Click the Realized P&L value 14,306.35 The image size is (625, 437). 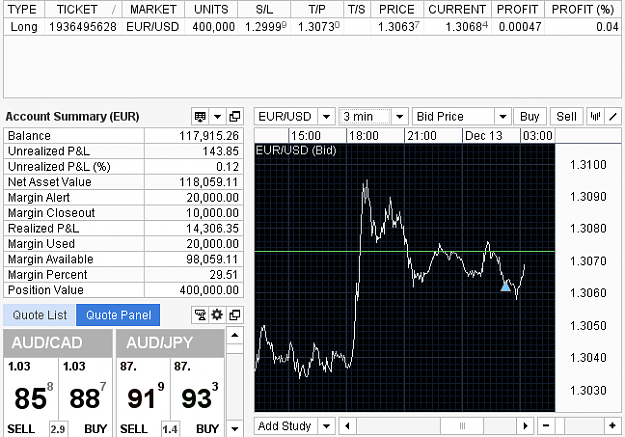click(x=212, y=228)
